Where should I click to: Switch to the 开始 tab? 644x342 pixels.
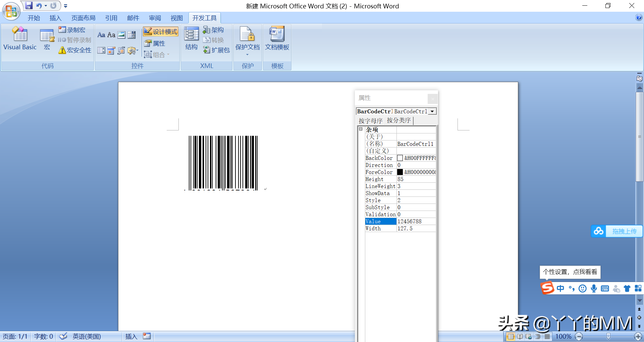coord(34,18)
